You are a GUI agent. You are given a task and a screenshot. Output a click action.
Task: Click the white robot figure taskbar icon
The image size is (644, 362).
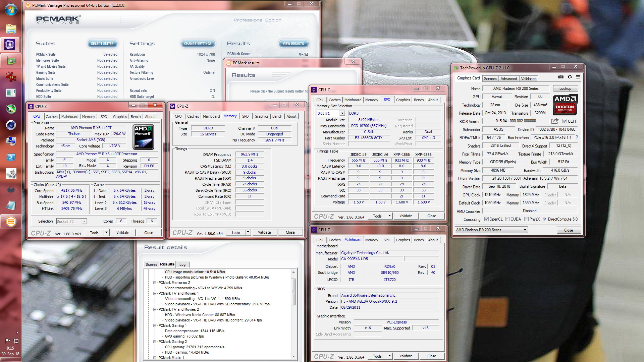[x=11, y=173]
